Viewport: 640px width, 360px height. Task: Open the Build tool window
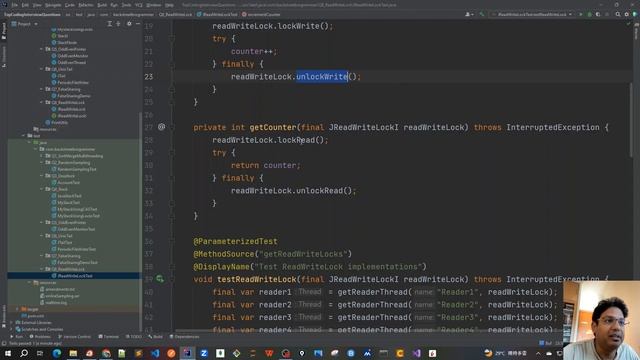coord(156,337)
